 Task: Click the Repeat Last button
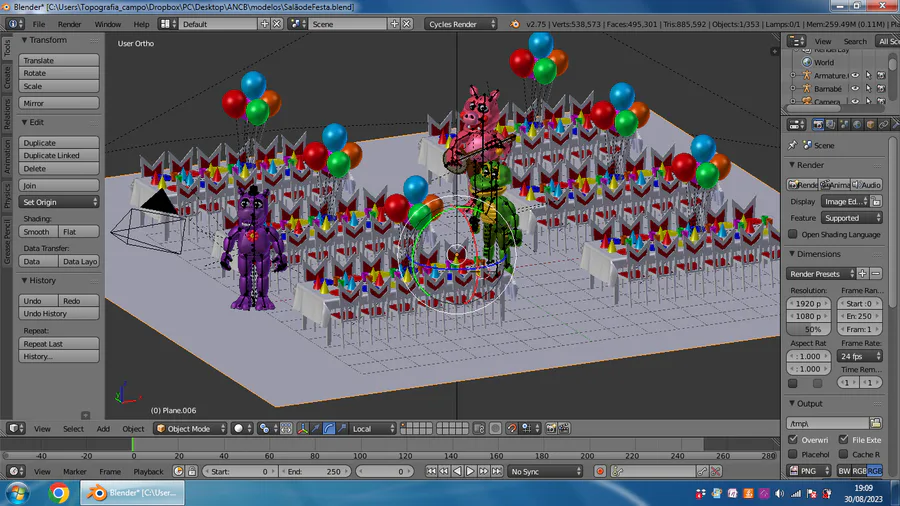(59, 344)
